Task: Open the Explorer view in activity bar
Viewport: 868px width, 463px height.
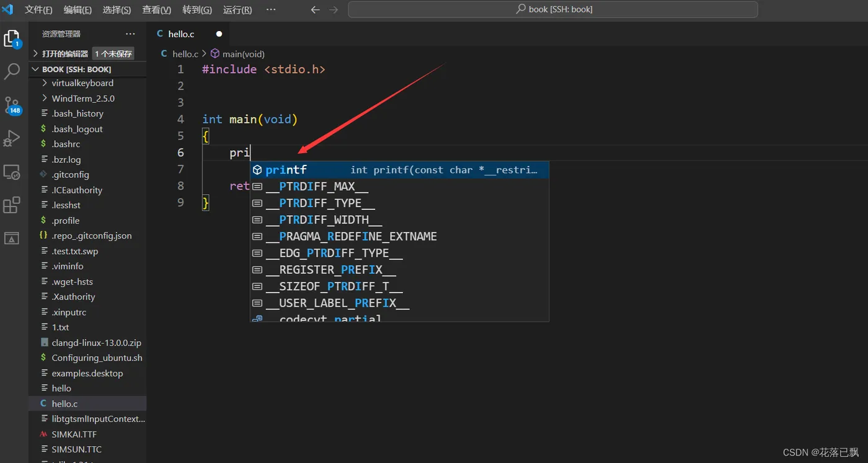Action: (x=12, y=38)
